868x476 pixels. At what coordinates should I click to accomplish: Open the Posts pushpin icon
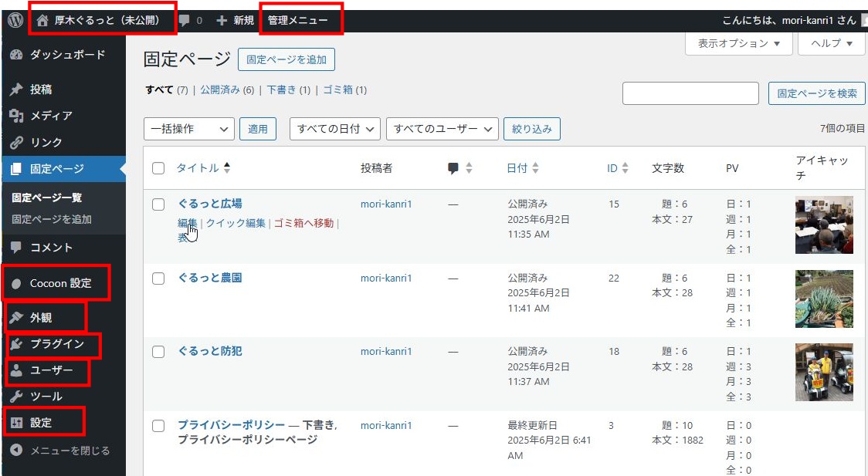(16, 89)
